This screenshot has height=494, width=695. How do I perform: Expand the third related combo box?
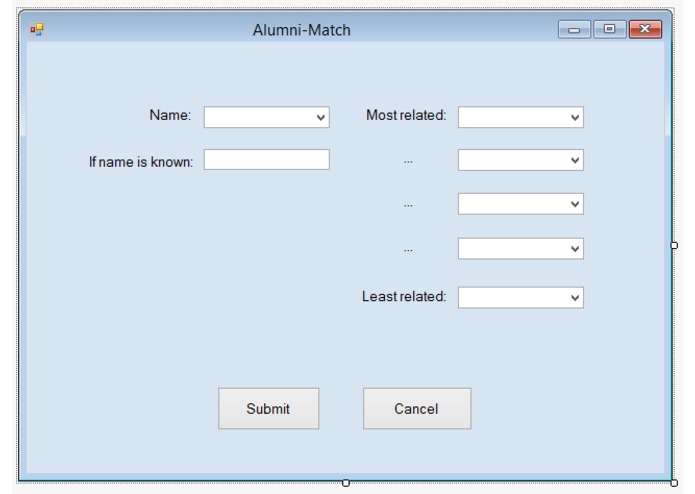point(521,204)
